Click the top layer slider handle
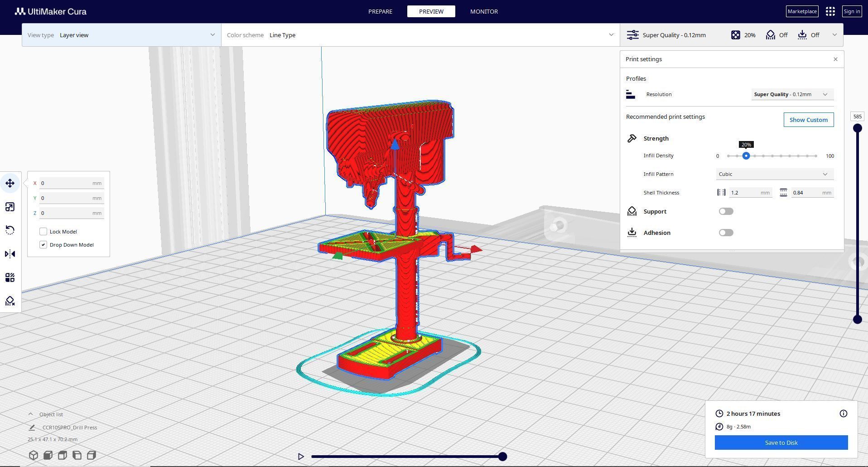Viewport: 868px width, 467px height. click(857, 128)
